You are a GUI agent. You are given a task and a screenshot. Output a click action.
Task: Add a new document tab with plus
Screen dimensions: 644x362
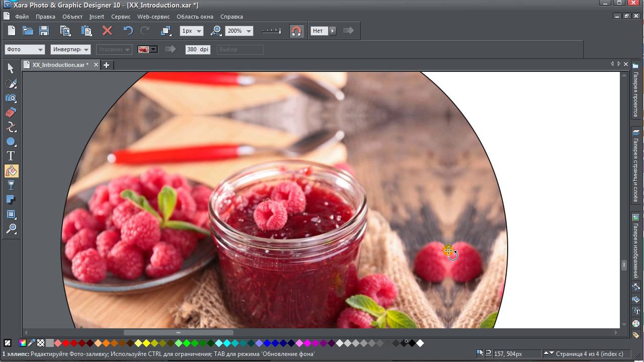point(106,65)
